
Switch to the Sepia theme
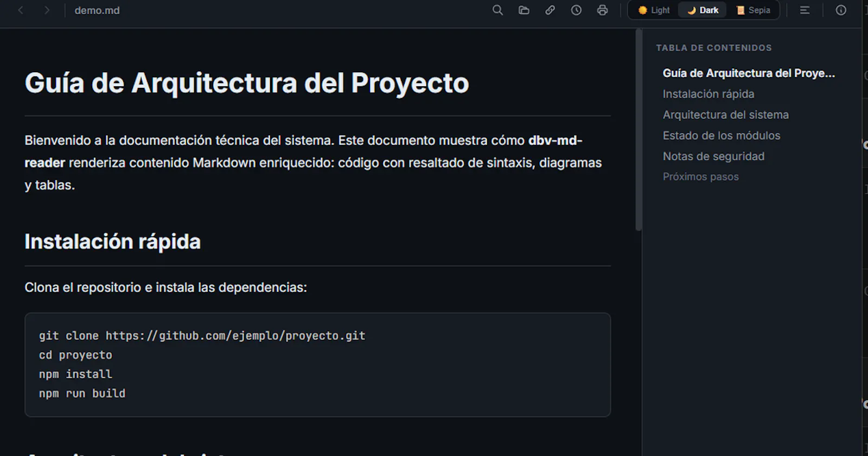[753, 10]
